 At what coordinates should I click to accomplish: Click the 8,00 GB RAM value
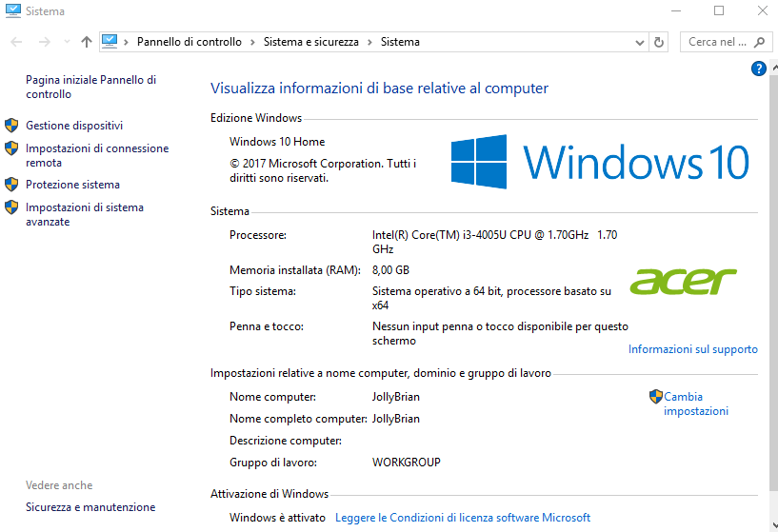pyautogui.click(x=390, y=270)
